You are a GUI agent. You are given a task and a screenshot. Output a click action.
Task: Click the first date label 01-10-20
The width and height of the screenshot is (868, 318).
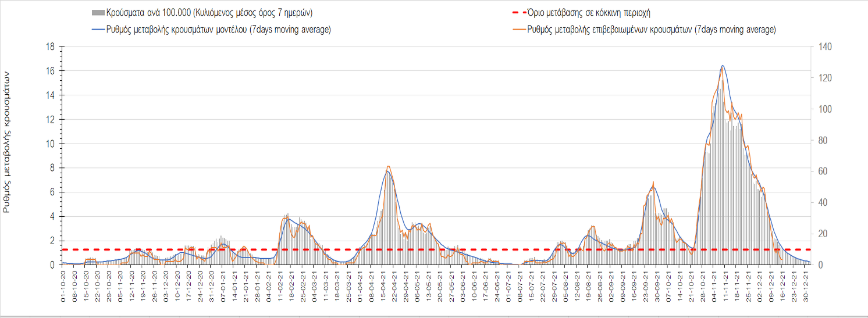tap(63, 286)
